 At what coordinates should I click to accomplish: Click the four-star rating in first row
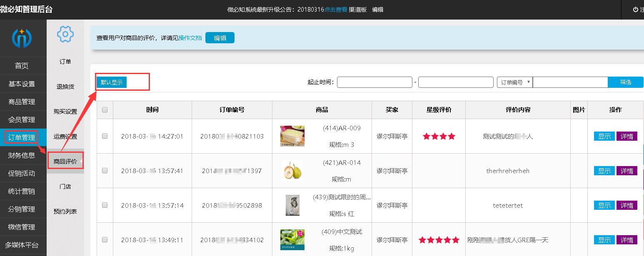pyautogui.click(x=439, y=136)
